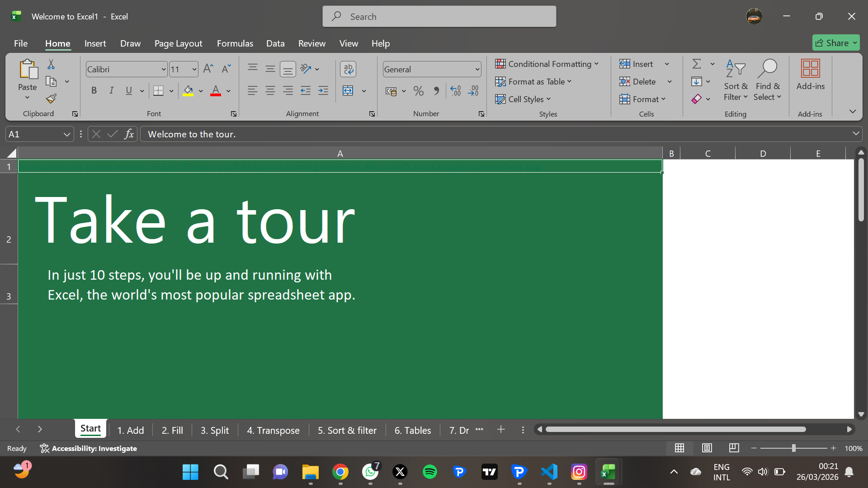Select the Wrap Text icon
Viewport: 868px width, 488px height.
tap(348, 69)
